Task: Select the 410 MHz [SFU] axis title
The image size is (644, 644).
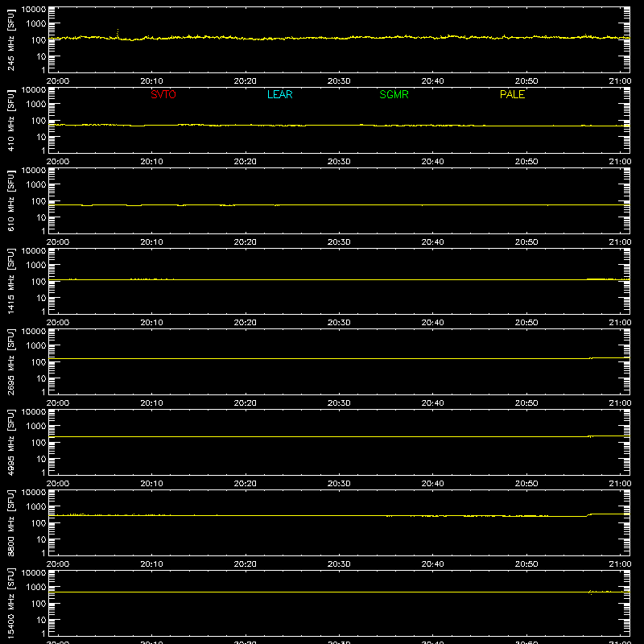Action: click(11, 120)
